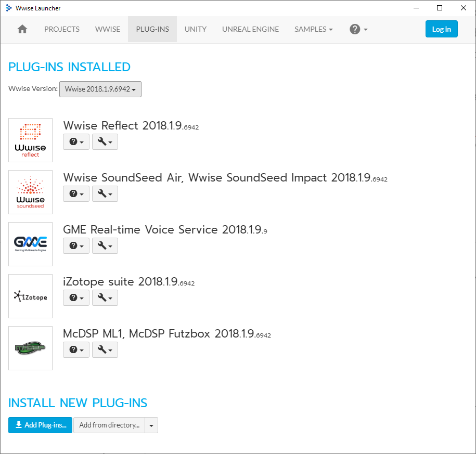Viewport: 476px width, 454px height.
Task: Click the Add from directory button
Action: pos(109,425)
